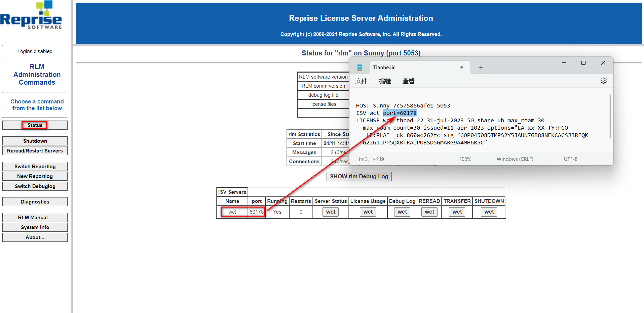Click wct button under TRANSFER
This screenshot has width=644, height=313.
point(457,212)
